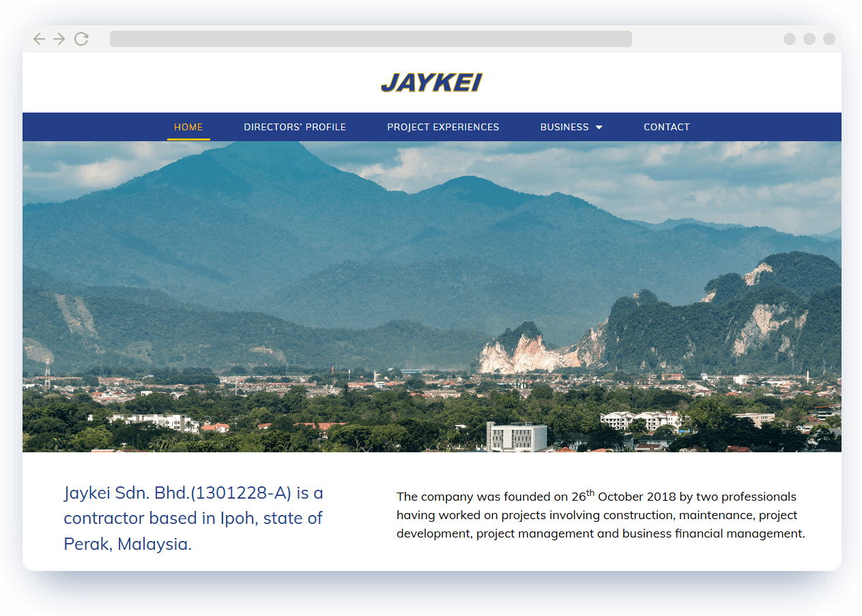Click the JAYKEI logo
Screen dimensions: 862x616
click(431, 83)
